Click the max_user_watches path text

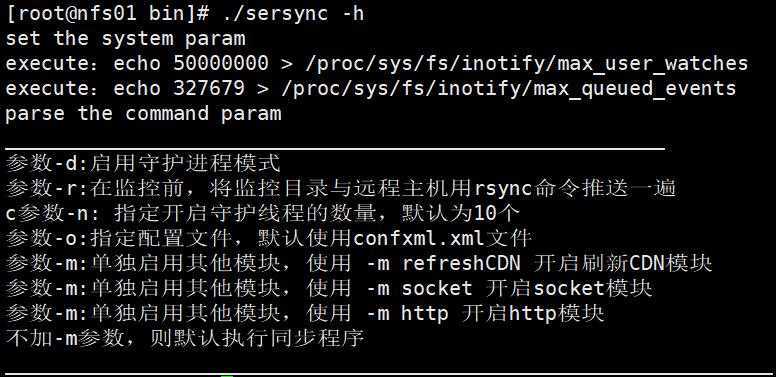pyautogui.click(x=653, y=64)
